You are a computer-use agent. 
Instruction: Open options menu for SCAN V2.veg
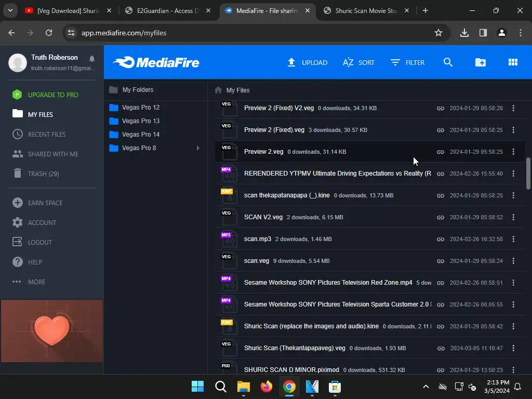coord(513,217)
